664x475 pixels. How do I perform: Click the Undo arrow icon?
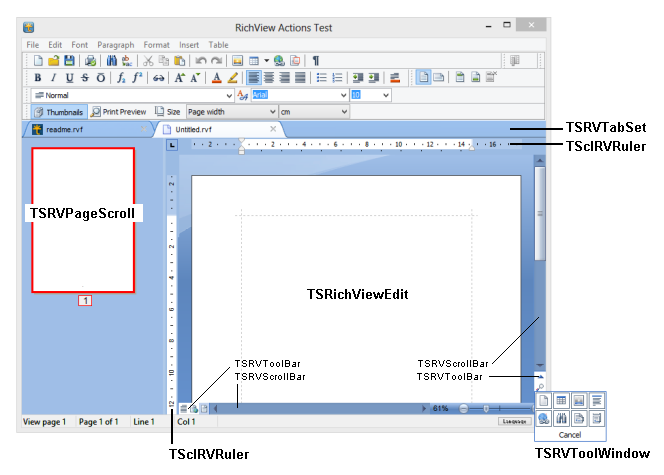click(x=200, y=61)
